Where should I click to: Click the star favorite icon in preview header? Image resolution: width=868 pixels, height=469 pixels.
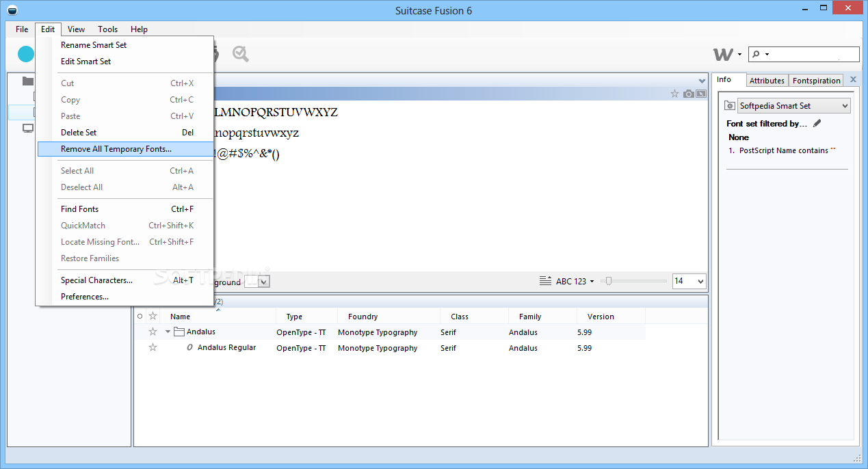click(x=674, y=94)
